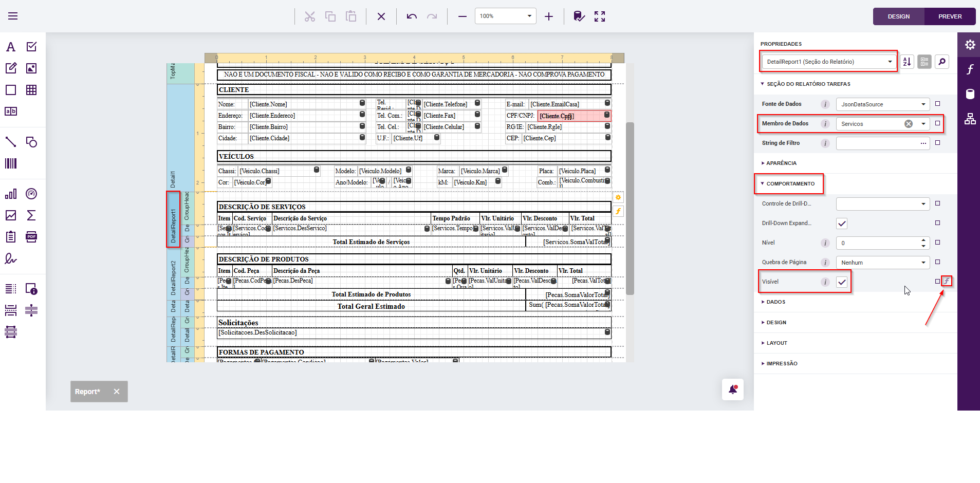Select the Report* document tab
This screenshot has width=980, height=483.
(x=88, y=392)
